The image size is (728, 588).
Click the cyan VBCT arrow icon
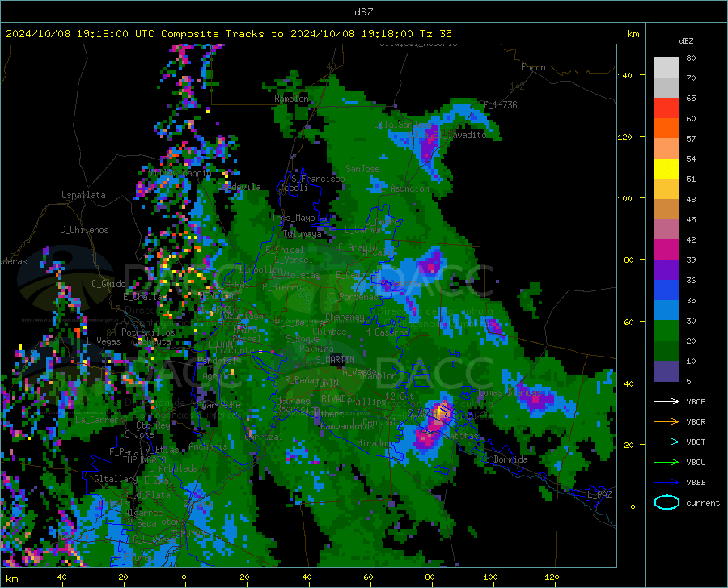[667, 442]
